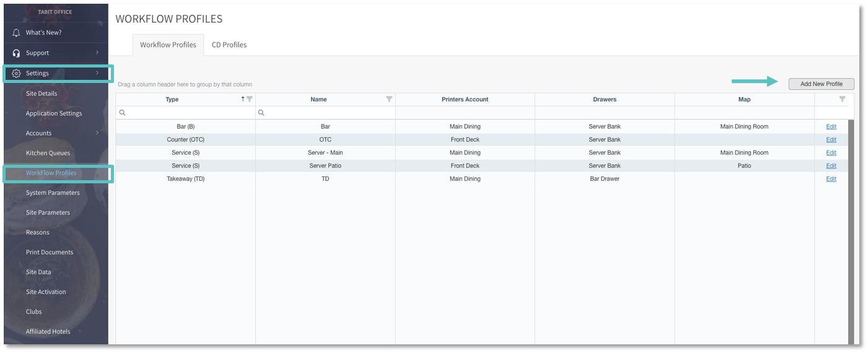Switch to the CD Profiles tab
This screenshot has height=353, width=868.
(x=229, y=45)
